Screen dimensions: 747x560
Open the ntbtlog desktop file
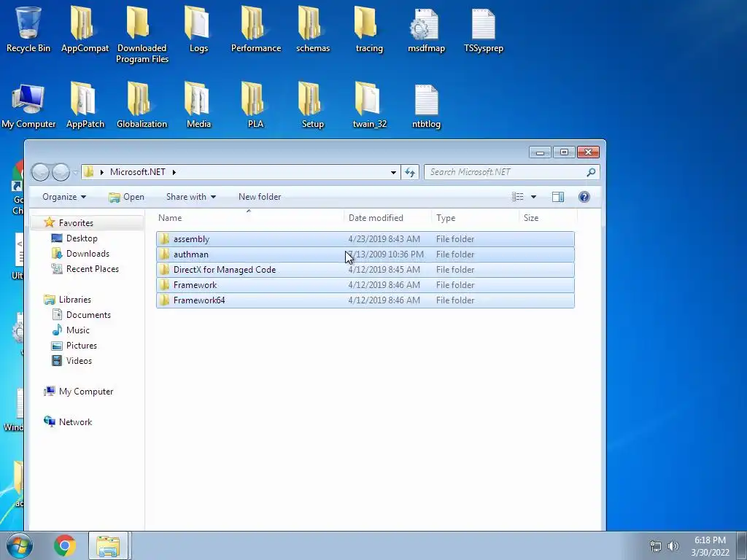click(x=426, y=105)
